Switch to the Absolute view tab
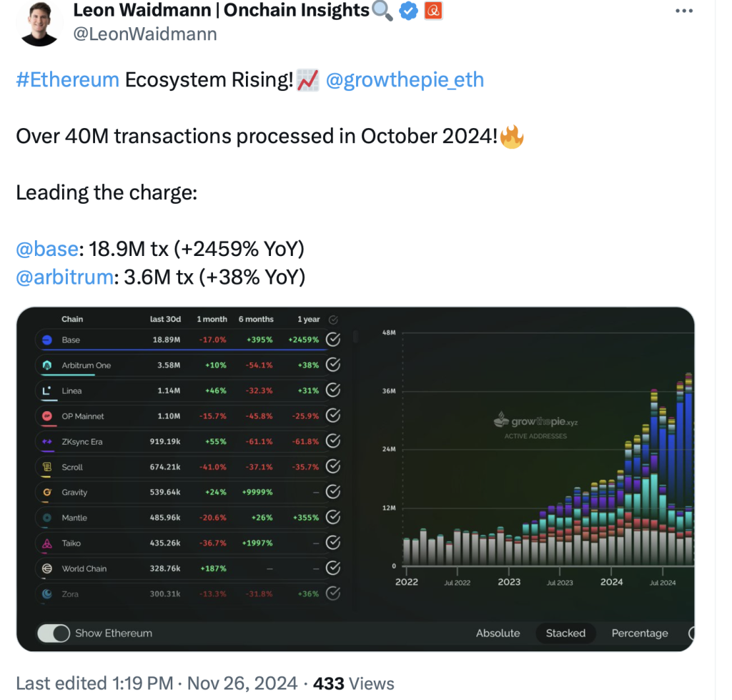This screenshot has height=700, width=732. coord(498,634)
